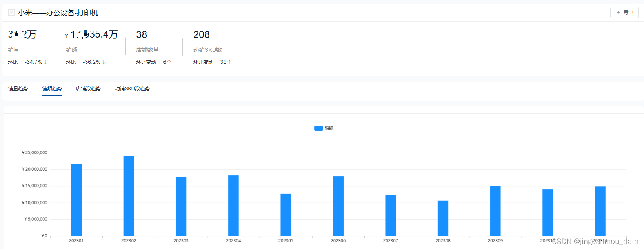Click the 202308 bar in chart
Viewport: 644px width, 249px height.
coord(443,218)
